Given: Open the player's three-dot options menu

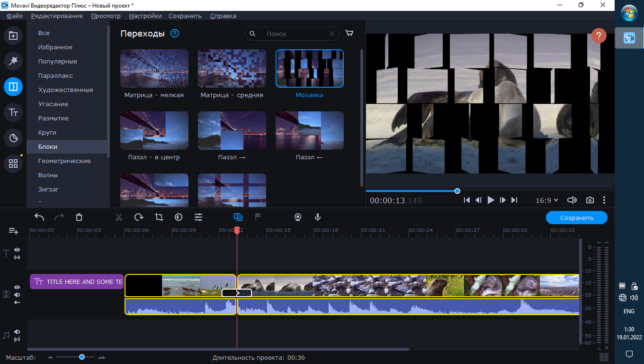Looking at the screenshot, I should click(x=604, y=200).
